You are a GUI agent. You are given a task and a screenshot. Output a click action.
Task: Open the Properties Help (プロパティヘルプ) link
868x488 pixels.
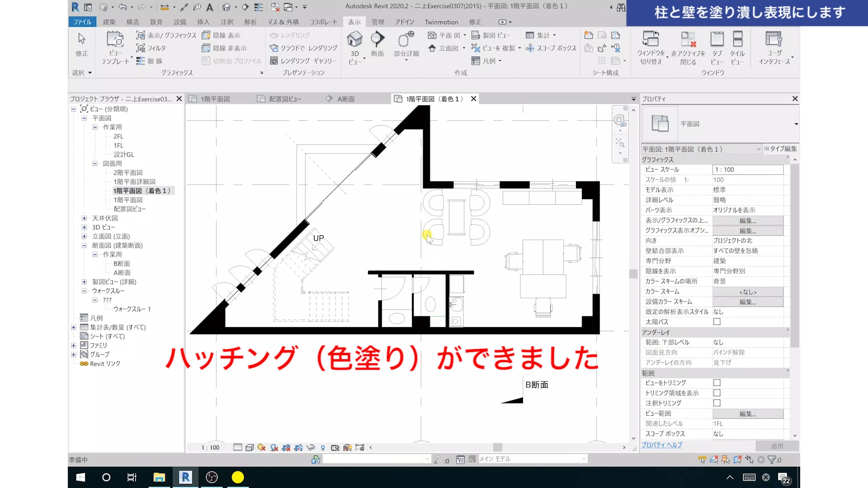(661, 445)
